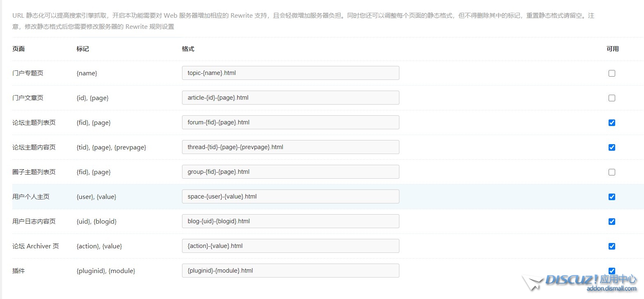Enable the 门户文章页 checkbox
This screenshot has width=644, height=299.
click(612, 98)
